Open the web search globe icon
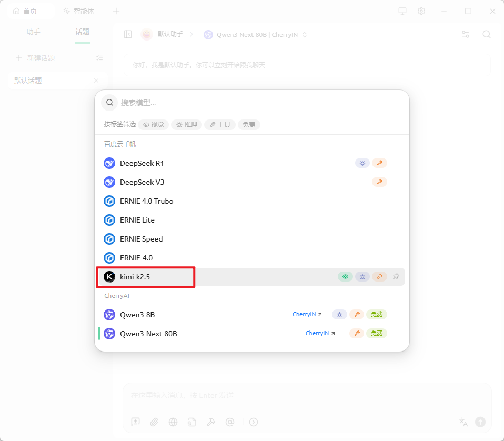The image size is (504, 441). click(x=173, y=422)
